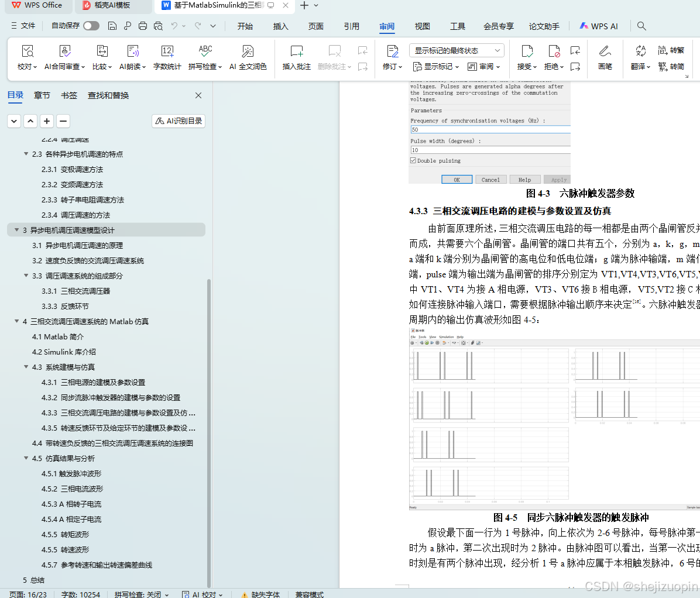The width and height of the screenshot is (700, 598).
Task: Collapse chapter 4 三相交流调压调速系统 outline node
Action: (16, 321)
